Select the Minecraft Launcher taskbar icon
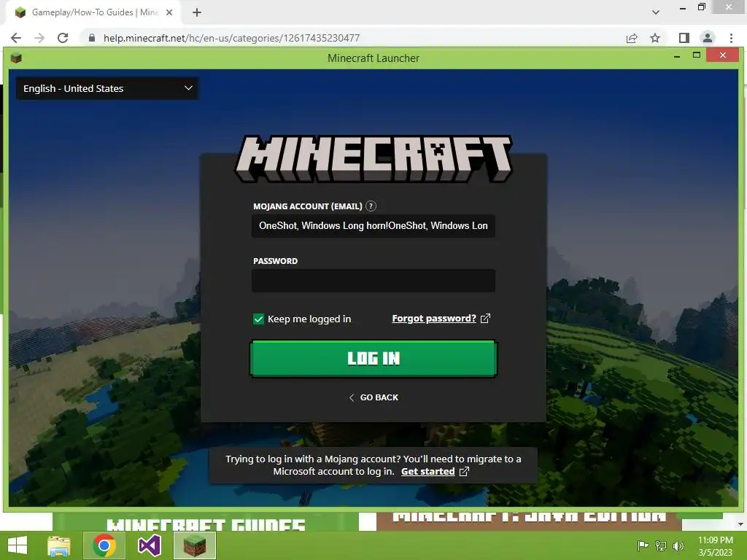This screenshot has height=560, width=747. pyautogui.click(x=194, y=545)
